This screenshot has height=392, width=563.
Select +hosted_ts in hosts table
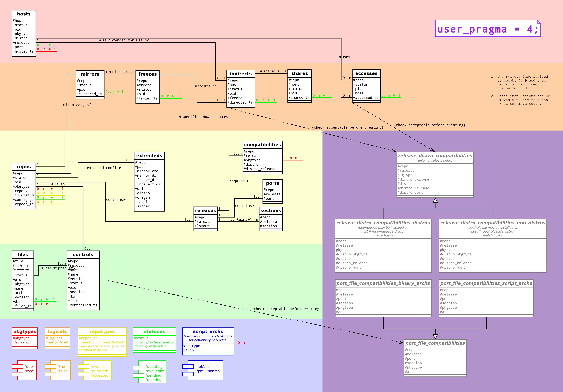click(x=23, y=51)
